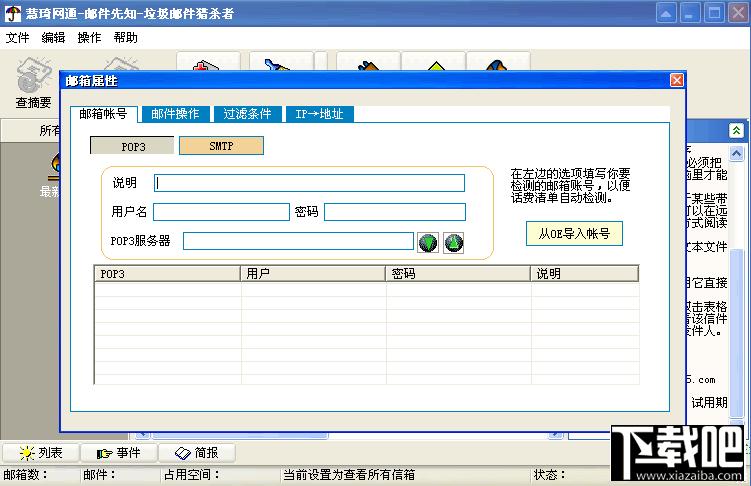Open the 事件 view button
The width and height of the screenshot is (751, 486).
click(x=118, y=452)
